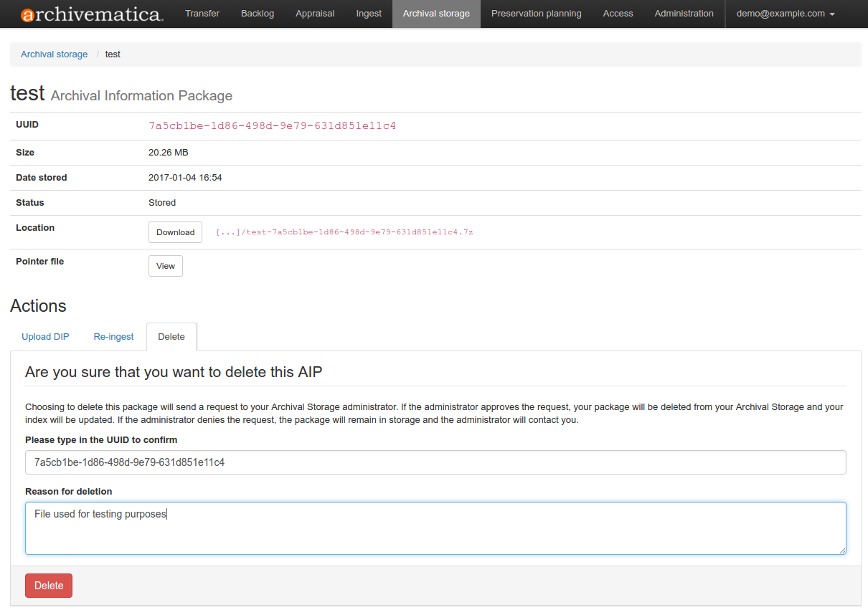This screenshot has width=868, height=610.
Task: Select Archival storage in top navigation
Action: pyautogui.click(x=436, y=14)
